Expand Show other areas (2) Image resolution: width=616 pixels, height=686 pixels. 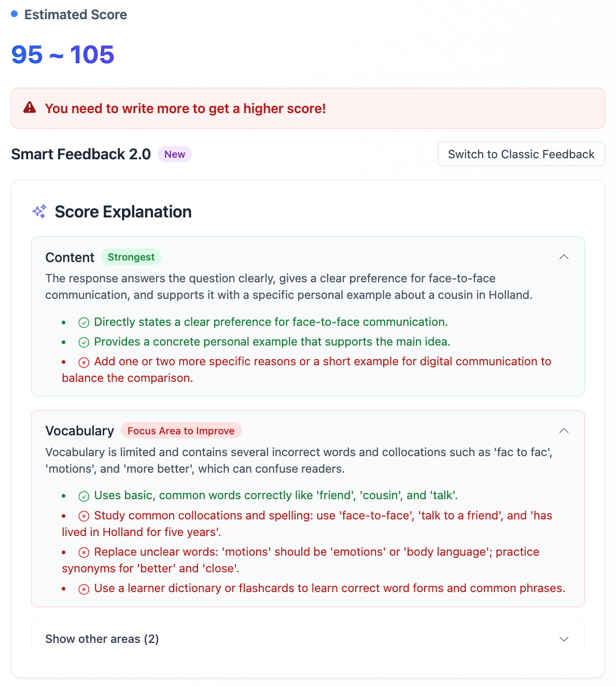point(564,639)
